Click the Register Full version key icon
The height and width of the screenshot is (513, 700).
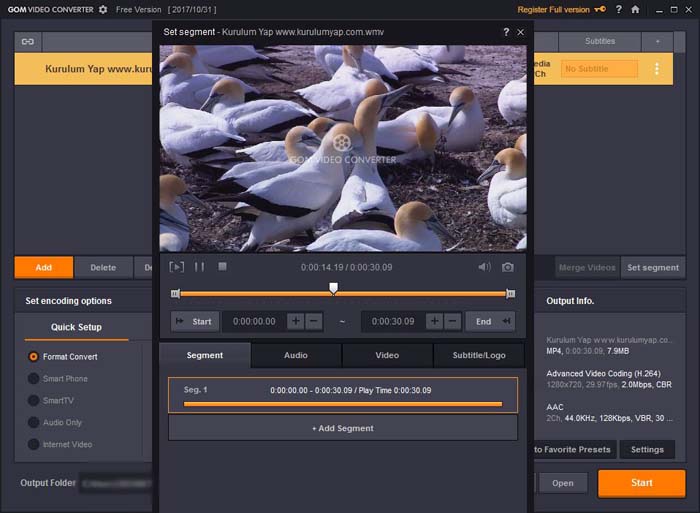tap(600, 9)
